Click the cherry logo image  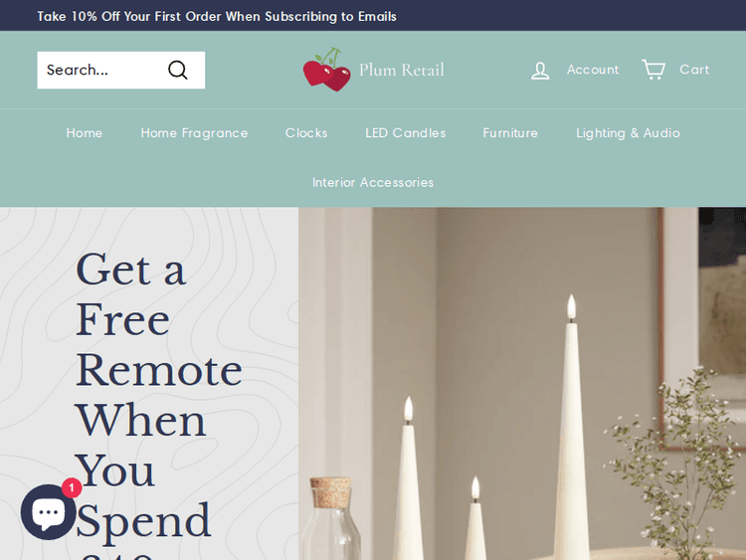coord(327,70)
